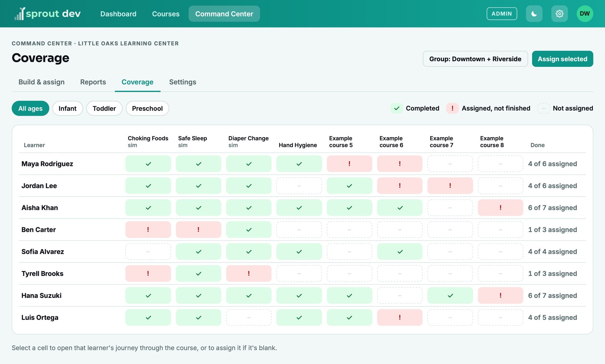
Task: Select the All ages filter
Action: (x=30, y=108)
